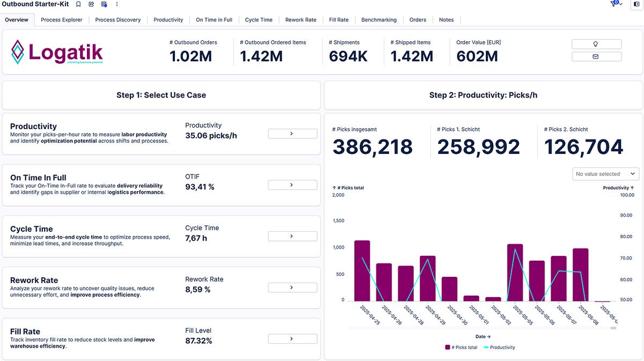Viewport: 644px width, 361px height.
Task: Click the lightbulb button in header card
Action: point(596,44)
